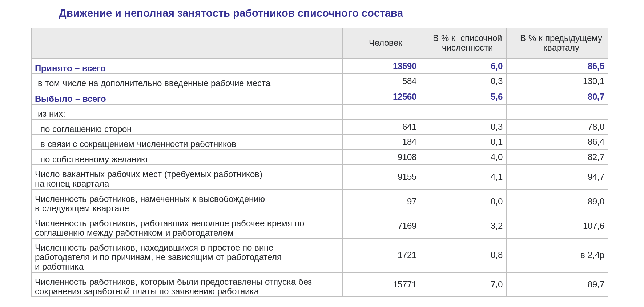
Task: Select the 'В % к предыдущему кварталу' header
Action: (x=561, y=43)
